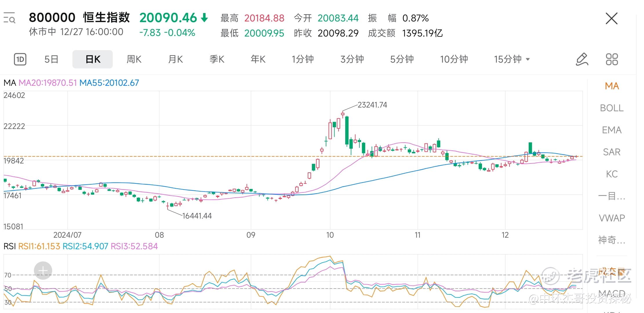Select the KC indicator

[612, 174]
